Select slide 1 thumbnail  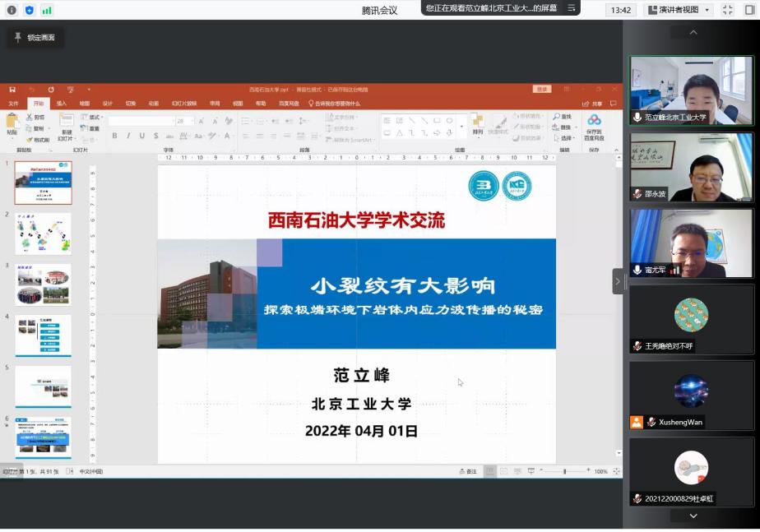(43, 183)
